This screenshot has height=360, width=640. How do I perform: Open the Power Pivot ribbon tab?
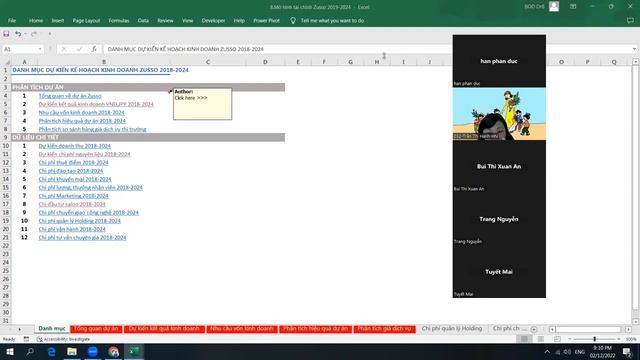(267, 20)
